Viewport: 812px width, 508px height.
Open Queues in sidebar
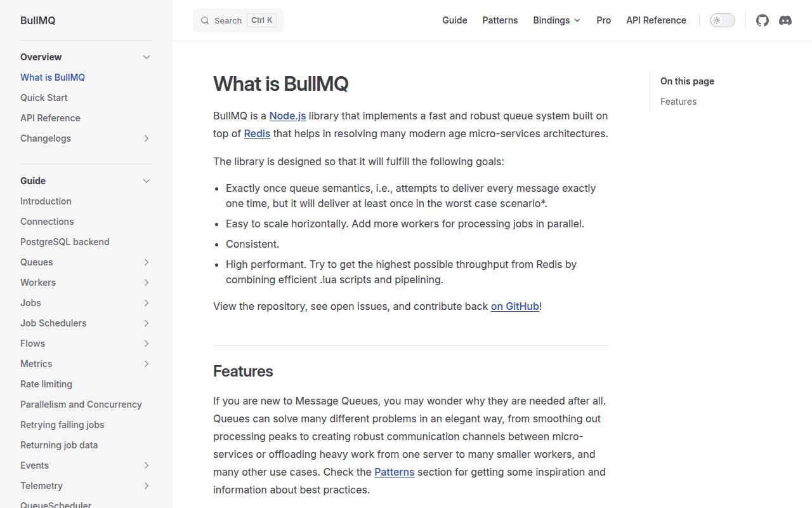[x=37, y=262]
